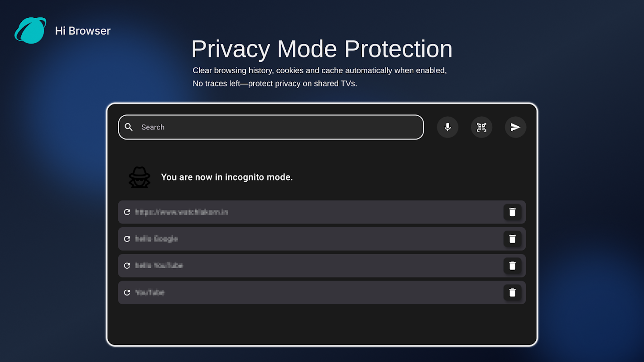
Task: Delete the watchlakorn URL history entry
Action: pyautogui.click(x=512, y=212)
